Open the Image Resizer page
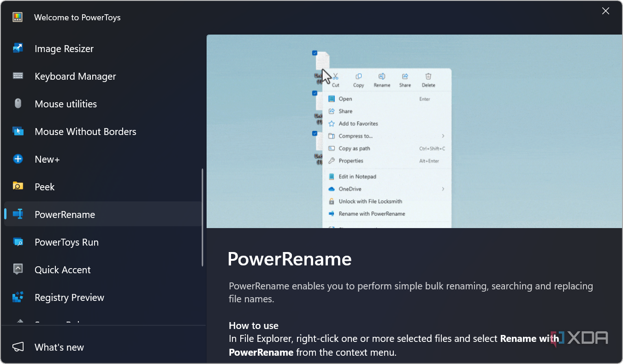 tap(103, 48)
